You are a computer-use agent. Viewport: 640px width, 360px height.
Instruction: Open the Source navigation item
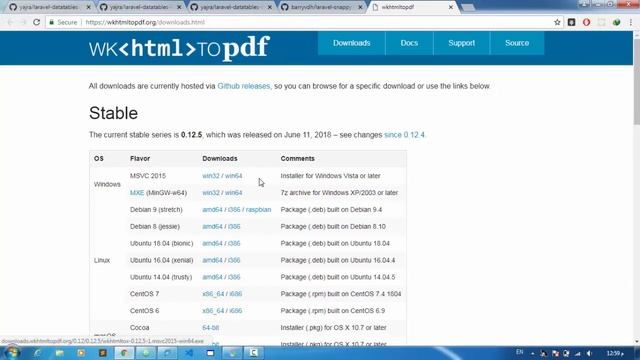[517, 43]
